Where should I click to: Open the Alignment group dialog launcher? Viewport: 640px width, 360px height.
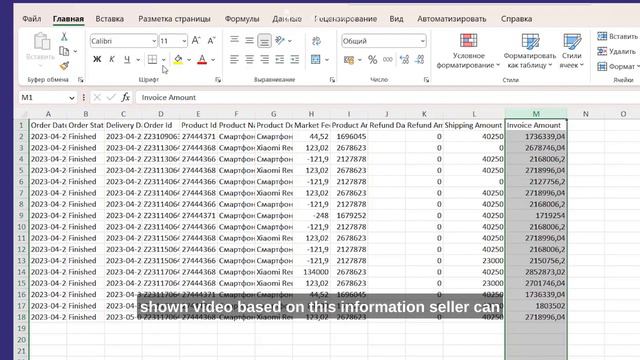tap(332, 80)
